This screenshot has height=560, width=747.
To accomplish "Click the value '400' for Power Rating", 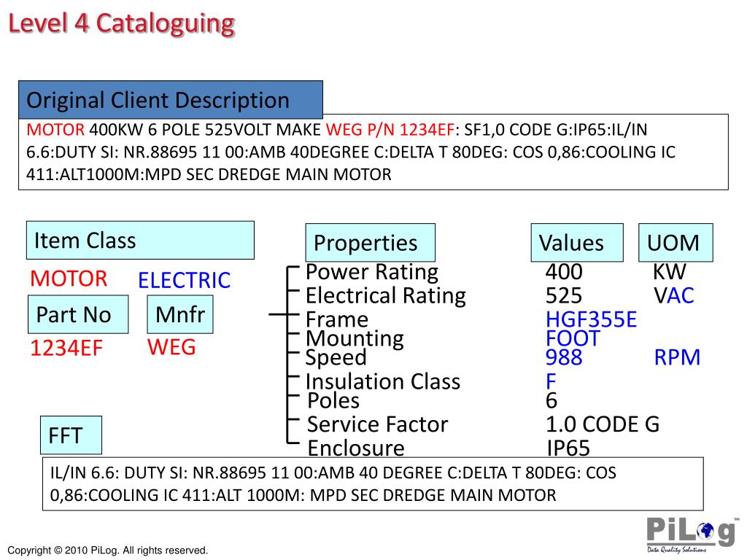I will 564,272.
